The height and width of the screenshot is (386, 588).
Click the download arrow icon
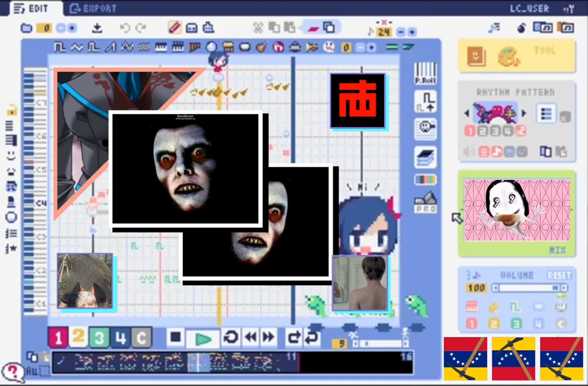pyautogui.click(x=97, y=28)
